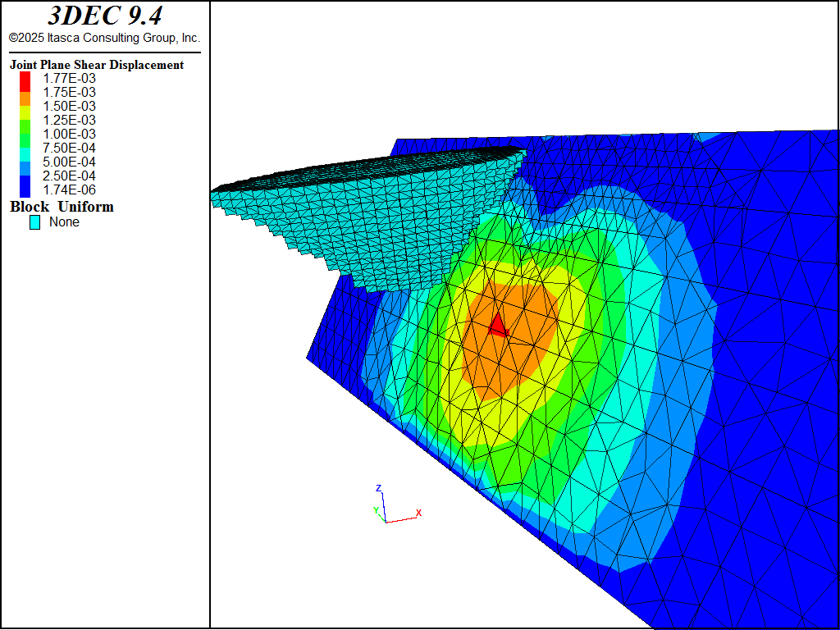Click the red 1.77E-03 legend swatch
840x630 pixels.
tap(25, 79)
